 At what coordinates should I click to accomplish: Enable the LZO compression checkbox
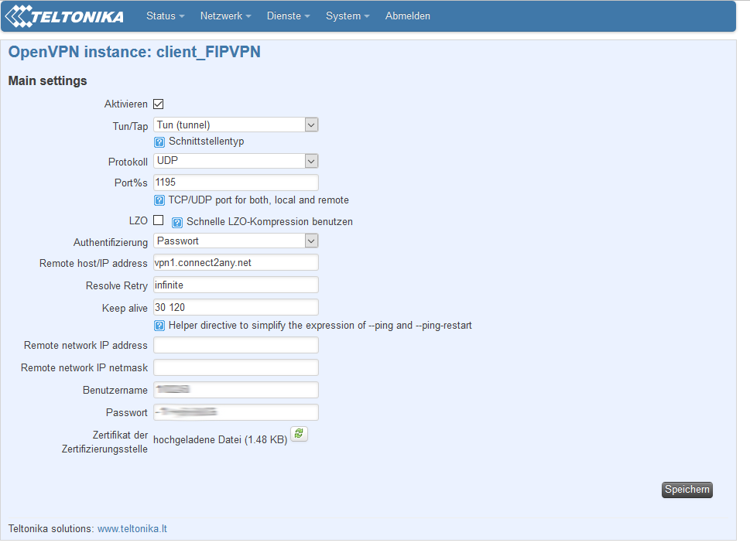(x=159, y=220)
